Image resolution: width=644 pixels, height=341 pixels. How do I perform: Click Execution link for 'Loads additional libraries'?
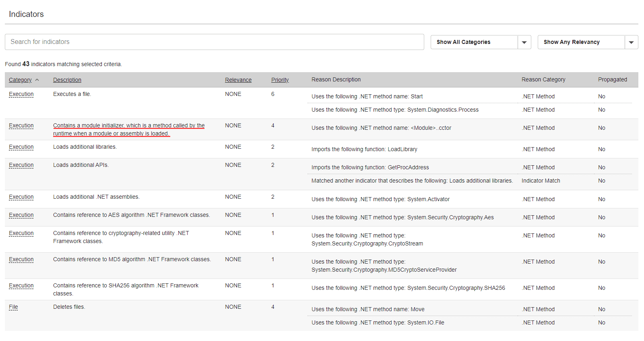(21, 147)
